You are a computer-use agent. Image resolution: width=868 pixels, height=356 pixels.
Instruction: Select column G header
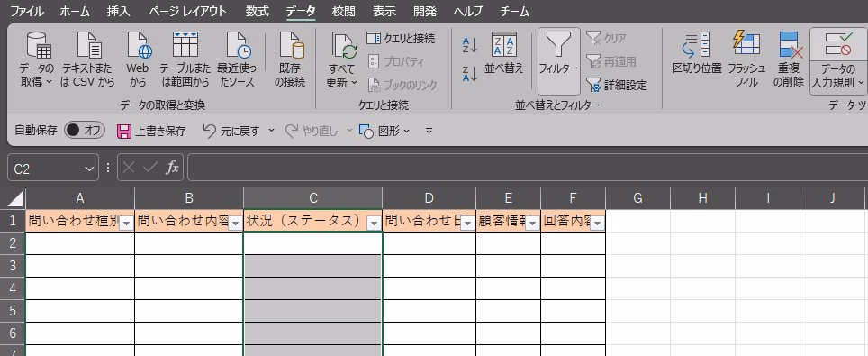[637, 198]
